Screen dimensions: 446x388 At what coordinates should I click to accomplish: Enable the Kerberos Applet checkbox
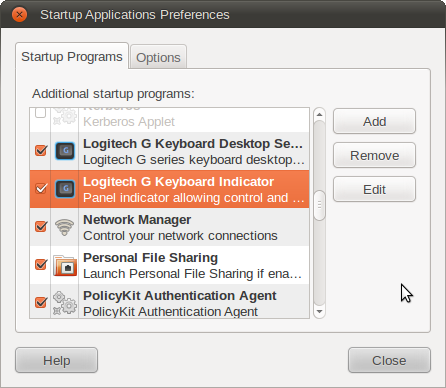41,113
